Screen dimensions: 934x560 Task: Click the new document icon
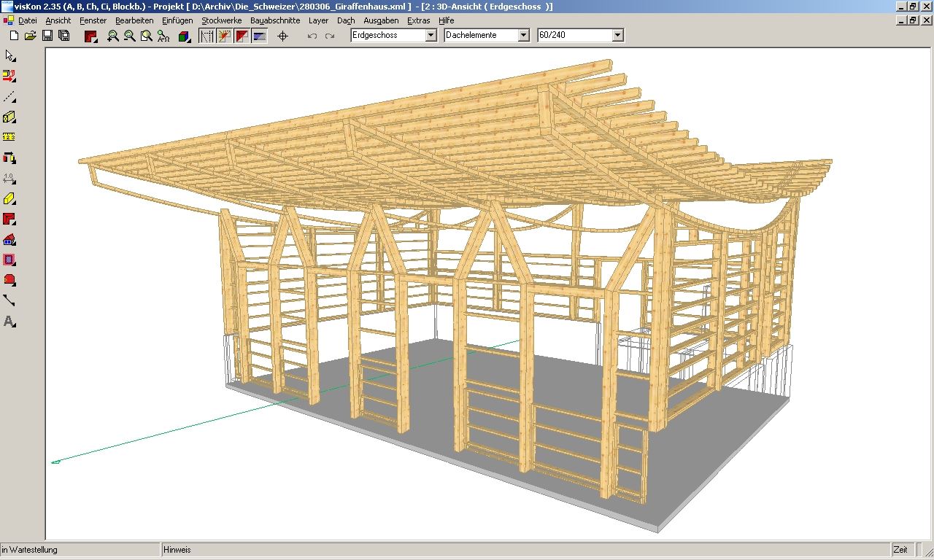[13, 36]
